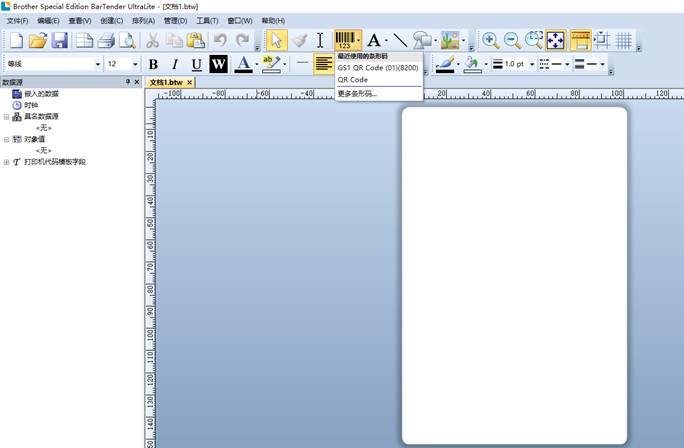Image resolution: width=684 pixels, height=448 pixels.
Task: Open the Tools menu 工具(T)
Action: tap(207, 21)
